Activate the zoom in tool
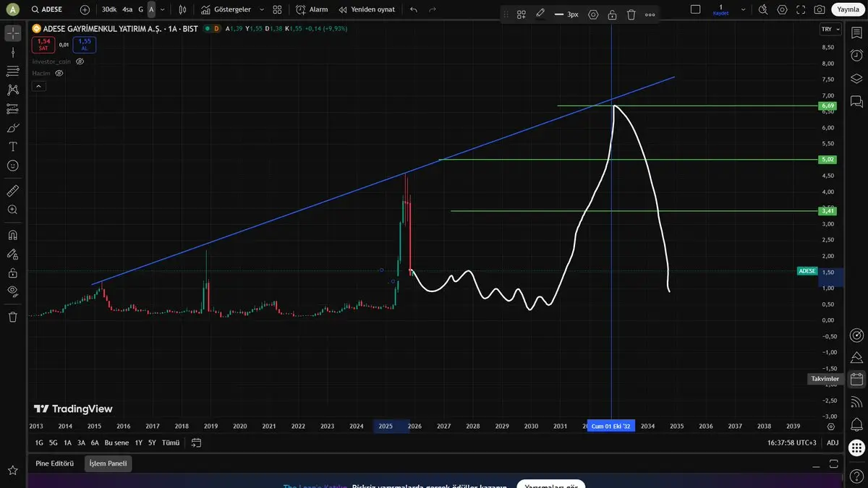Viewport: 868px width, 488px height. 12,210
